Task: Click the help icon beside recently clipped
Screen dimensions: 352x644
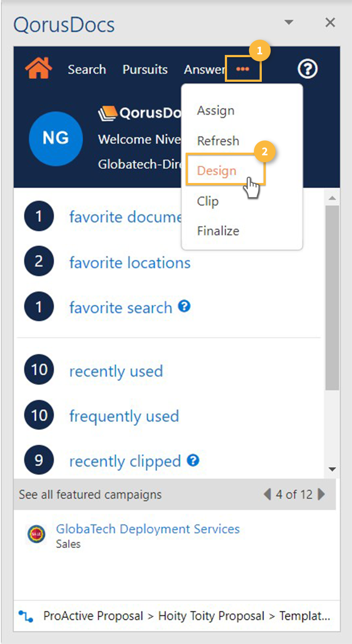Action: [x=193, y=460]
